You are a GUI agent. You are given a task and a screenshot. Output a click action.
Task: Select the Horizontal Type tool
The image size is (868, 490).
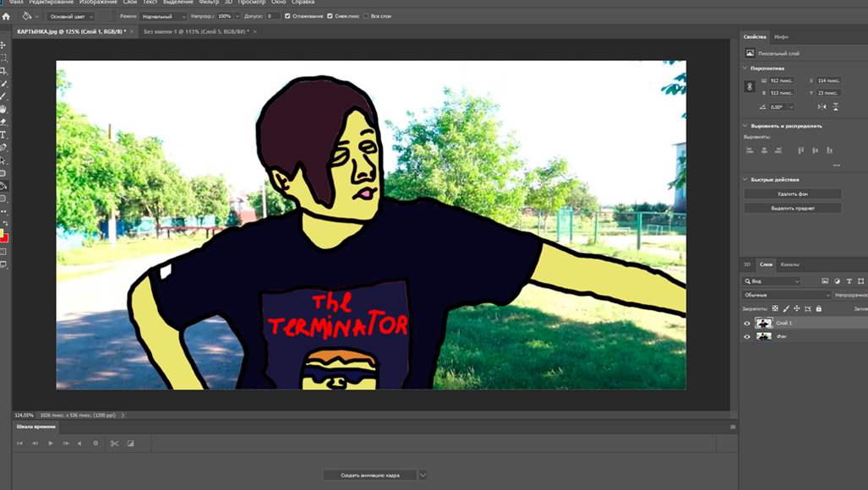click(4, 134)
